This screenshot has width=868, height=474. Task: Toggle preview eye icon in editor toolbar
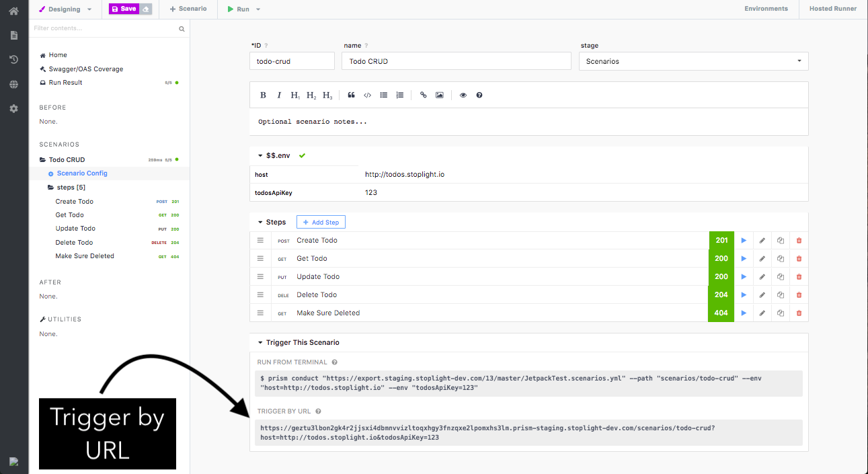(x=463, y=95)
